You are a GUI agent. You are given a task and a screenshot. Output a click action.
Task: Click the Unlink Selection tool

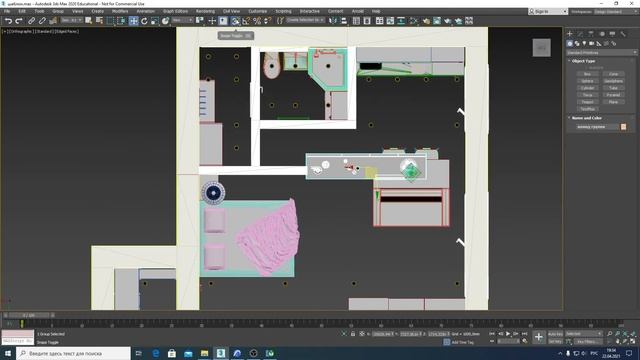click(42, 21)
